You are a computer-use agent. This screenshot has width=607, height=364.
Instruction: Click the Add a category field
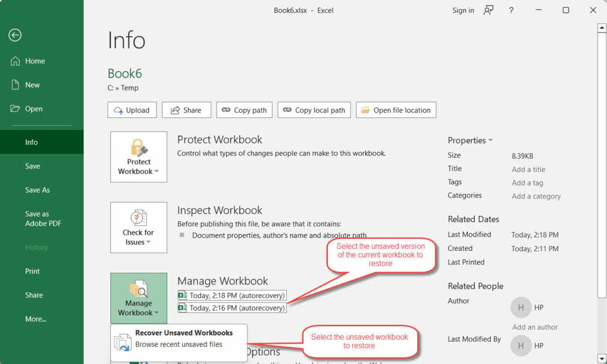tap(536, 196)
